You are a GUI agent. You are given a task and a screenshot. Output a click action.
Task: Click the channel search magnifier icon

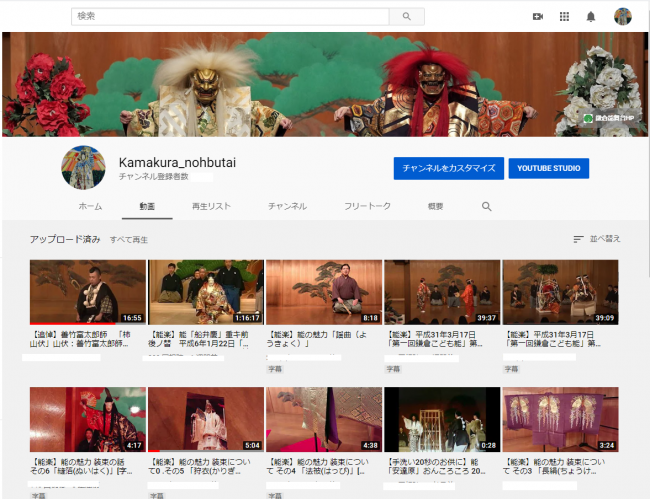tap(487, 206)
